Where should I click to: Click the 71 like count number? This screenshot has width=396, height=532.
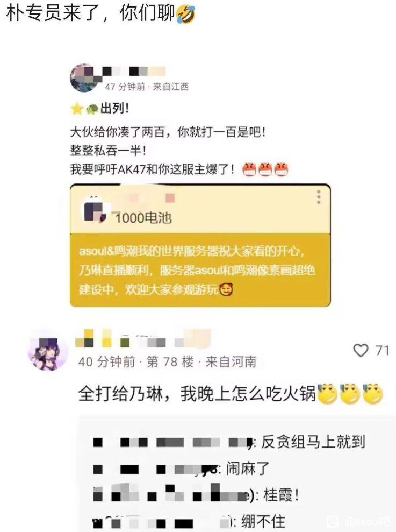click(x=382, y=351)
